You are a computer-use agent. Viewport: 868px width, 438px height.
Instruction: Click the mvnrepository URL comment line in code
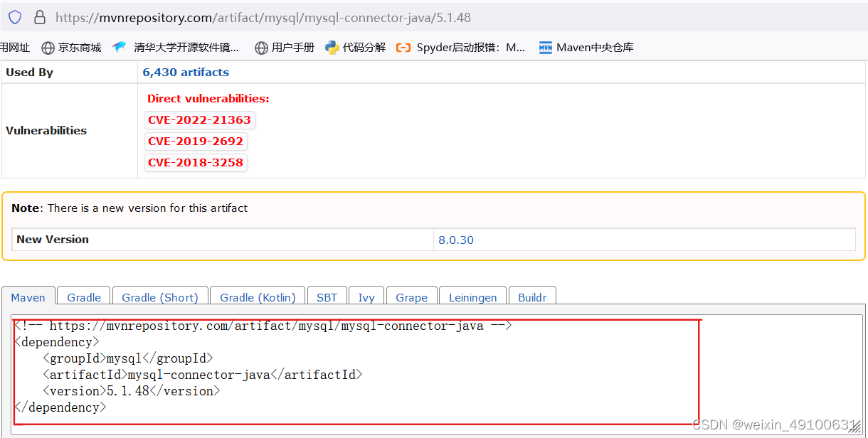[263, 326]
